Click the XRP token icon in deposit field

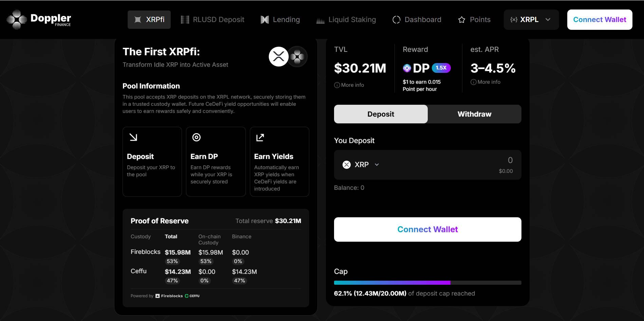(346, 165)
